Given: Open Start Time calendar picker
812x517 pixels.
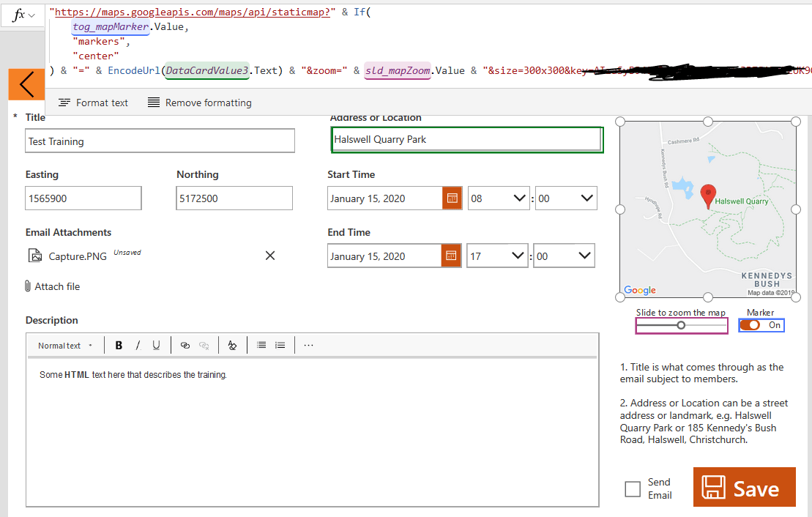Looking at the screenshot, I should (452, 198).
